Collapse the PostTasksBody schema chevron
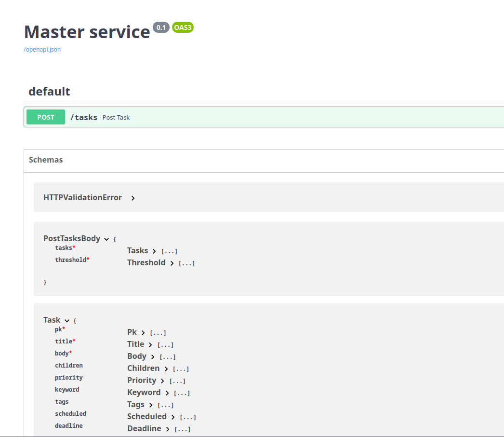The width and height of the screenshot is (504, 437). click(106, 239)
